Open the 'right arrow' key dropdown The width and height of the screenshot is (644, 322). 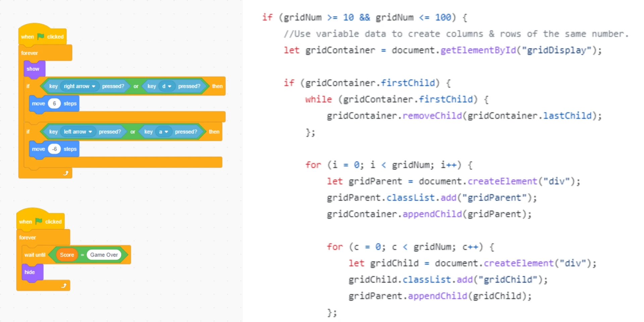point(80,86)
